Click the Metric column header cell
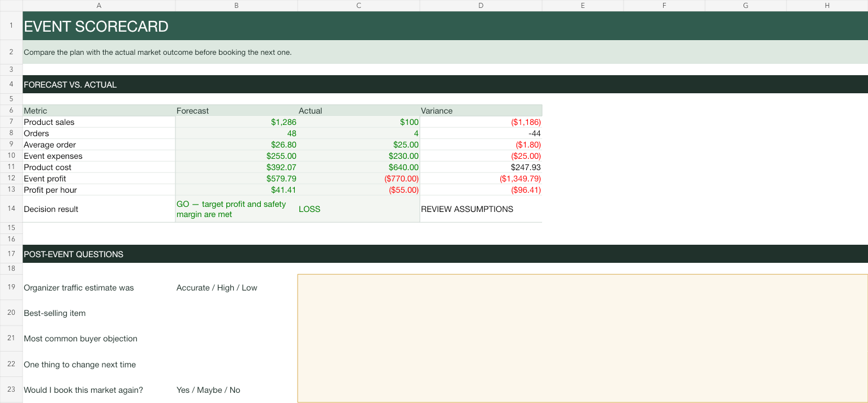 [99, 111]
